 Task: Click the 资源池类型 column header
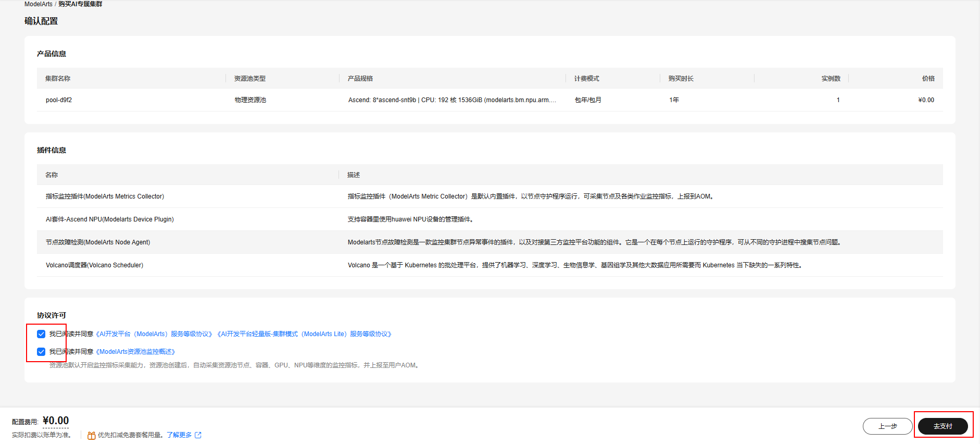250,79
